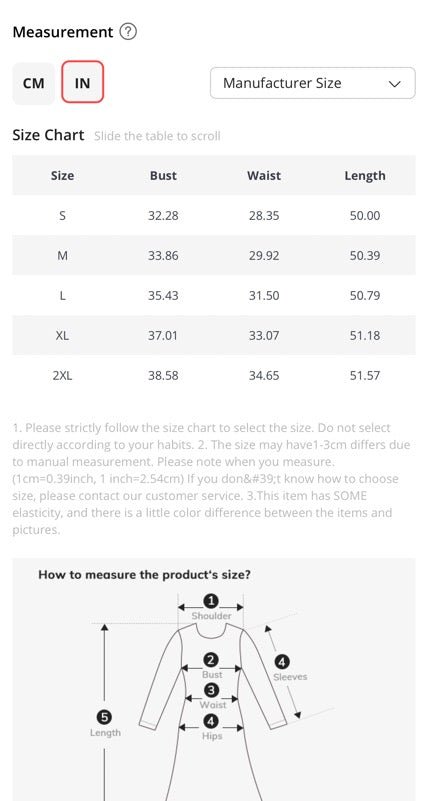Click the Measurement help question mark icon

click(128, 32)
